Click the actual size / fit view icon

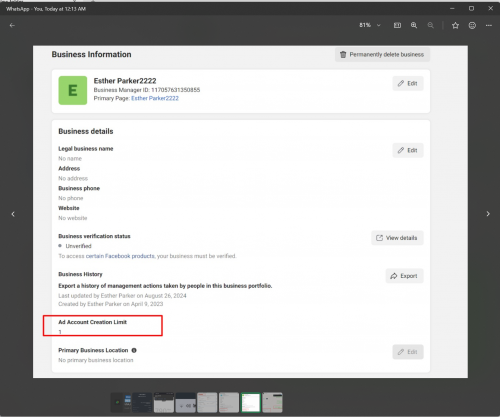[397, 25]
